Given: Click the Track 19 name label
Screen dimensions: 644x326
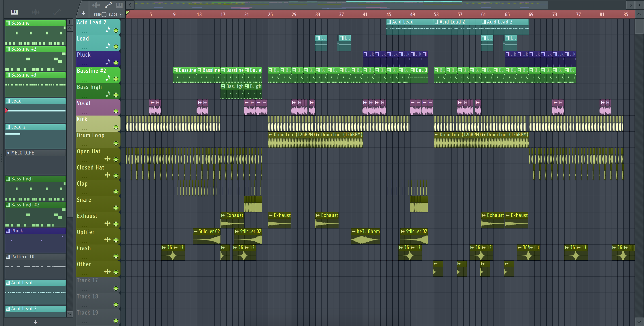Looking at the screenshot, I should click(87, 313).
